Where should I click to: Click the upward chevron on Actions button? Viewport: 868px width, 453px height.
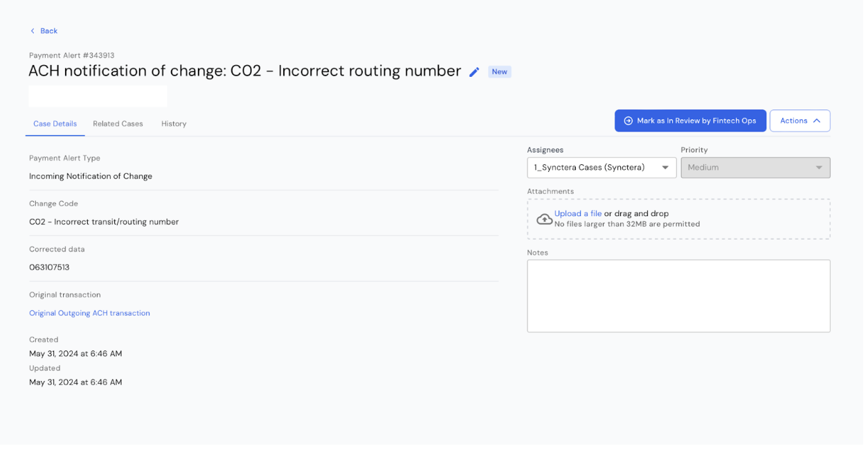click(x=817, y=121)
